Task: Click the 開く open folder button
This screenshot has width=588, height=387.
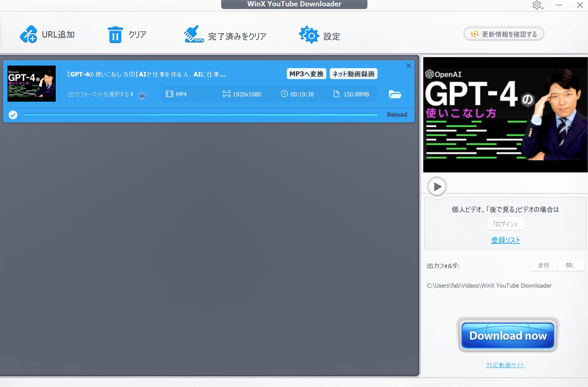Action: pos(570,265)
